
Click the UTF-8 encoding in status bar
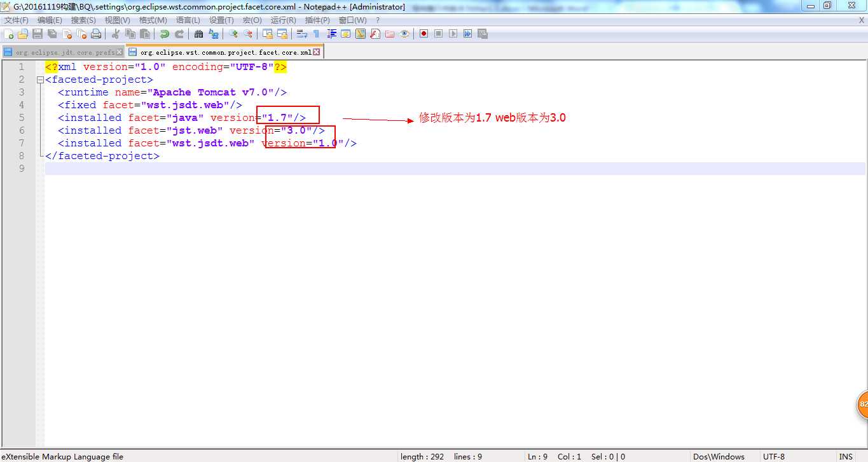774,456
